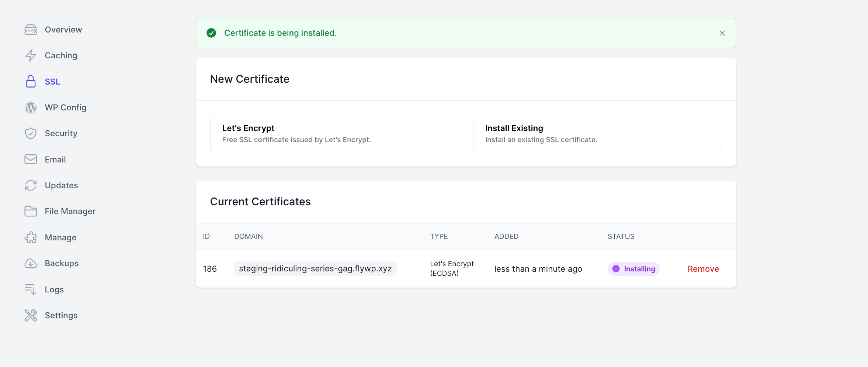868x367 pixels.
Task: Go to the Caching page
Action: point(61,55)
